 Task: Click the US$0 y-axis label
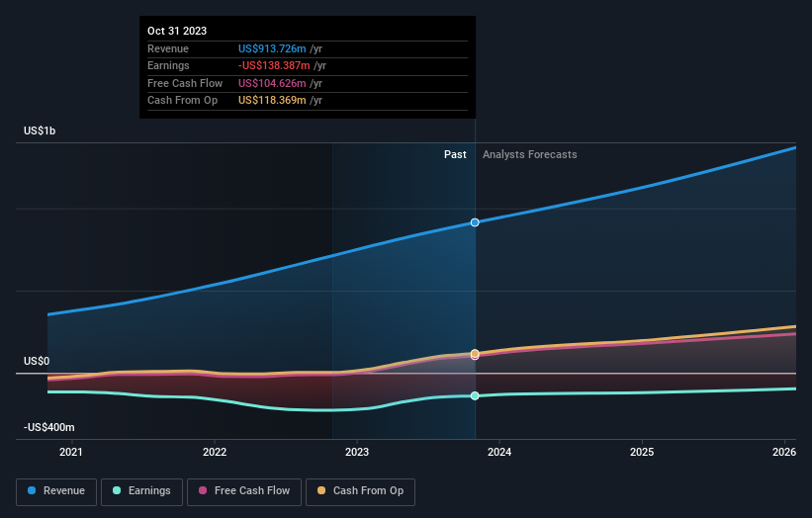click(x=37, y=361)
